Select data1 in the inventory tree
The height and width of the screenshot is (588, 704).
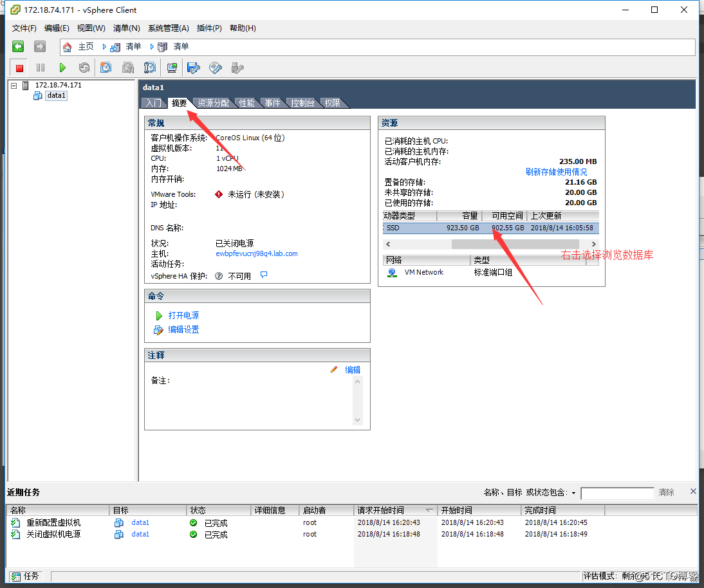click(x=57, y=96)
